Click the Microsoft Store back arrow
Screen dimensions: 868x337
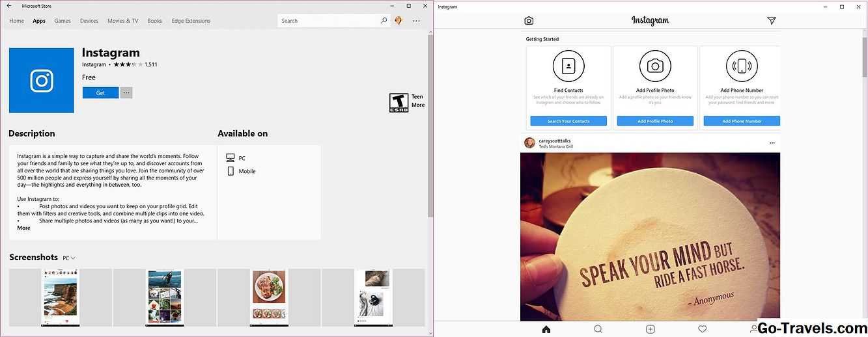point(9,6)
